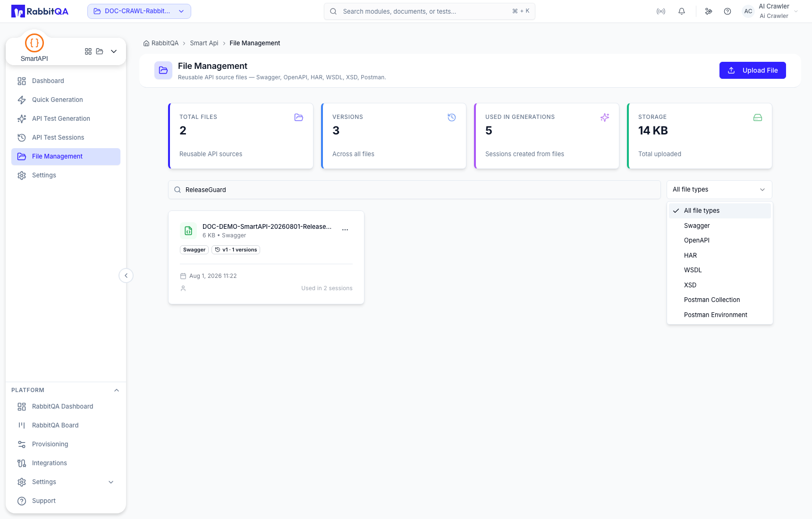Click the Used in Generations sparkle icon
The width and height of the screenshot is (812, 519).
605,117
